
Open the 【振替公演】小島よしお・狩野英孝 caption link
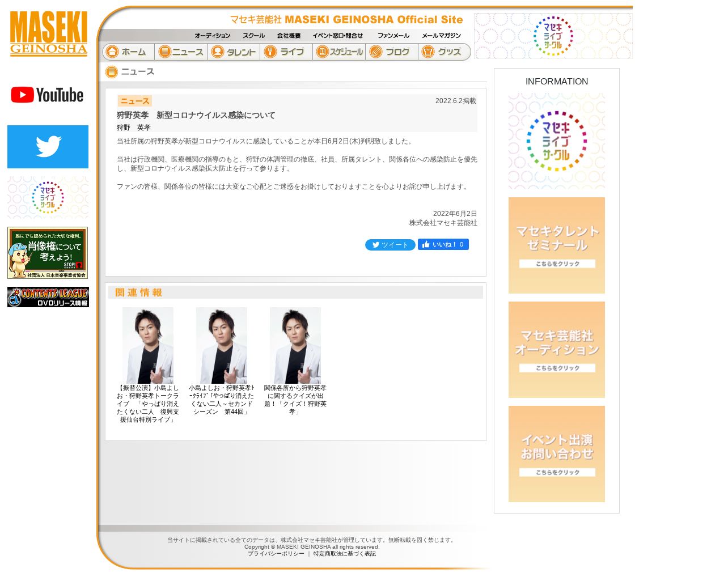point(148,404)
